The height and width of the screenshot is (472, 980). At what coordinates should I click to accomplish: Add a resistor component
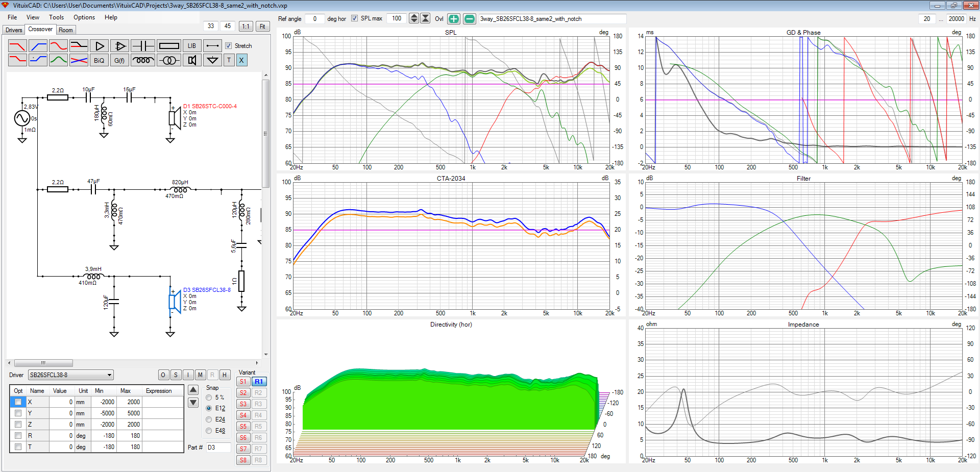[x=168, y=46]
